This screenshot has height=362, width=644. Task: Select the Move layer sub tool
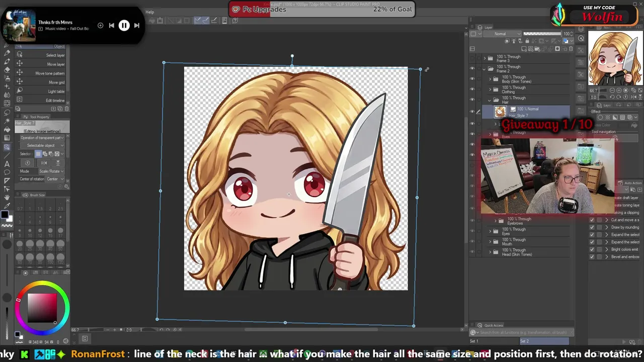[41, 64]
